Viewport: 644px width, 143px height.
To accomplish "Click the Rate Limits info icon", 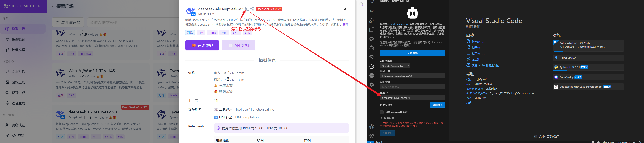I will 218,128.
